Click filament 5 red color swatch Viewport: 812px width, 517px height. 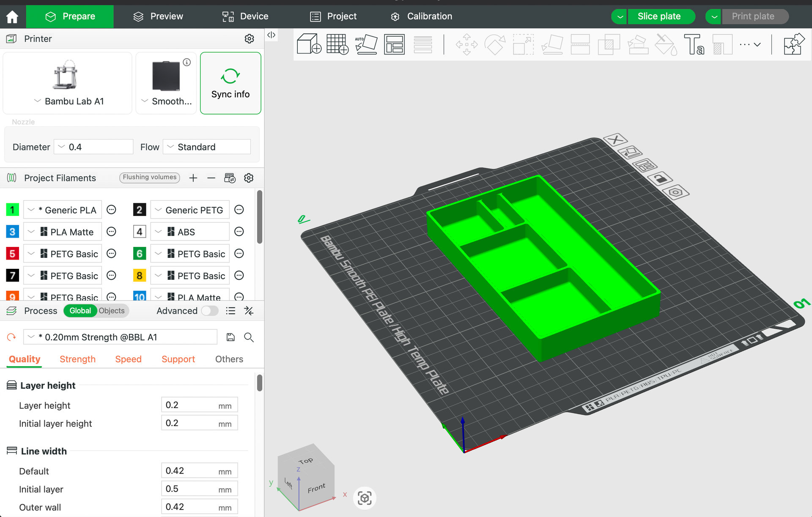coord(12,254)
